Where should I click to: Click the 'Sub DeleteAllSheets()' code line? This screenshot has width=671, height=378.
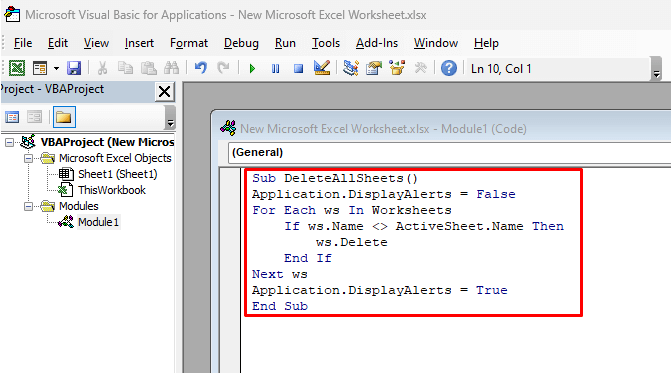(x=335, y=178)
